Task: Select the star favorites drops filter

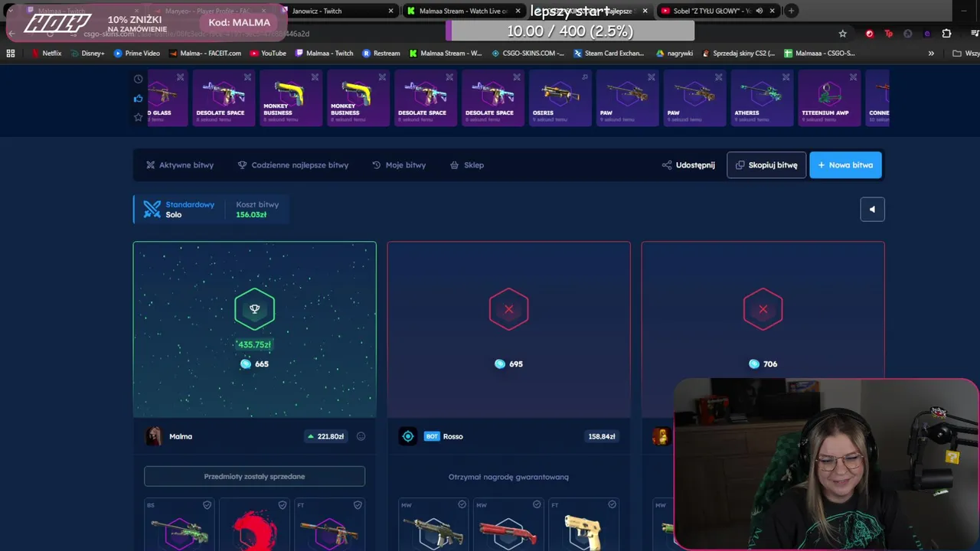Action: tap(138, 117)
